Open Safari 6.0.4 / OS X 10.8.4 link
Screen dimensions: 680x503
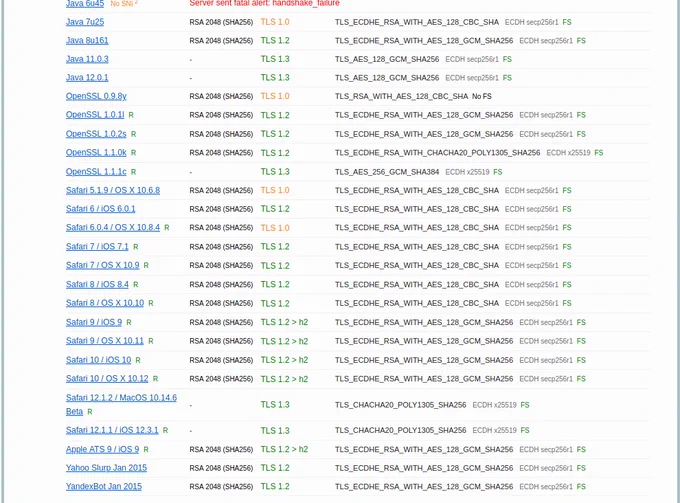pos(113,228)
